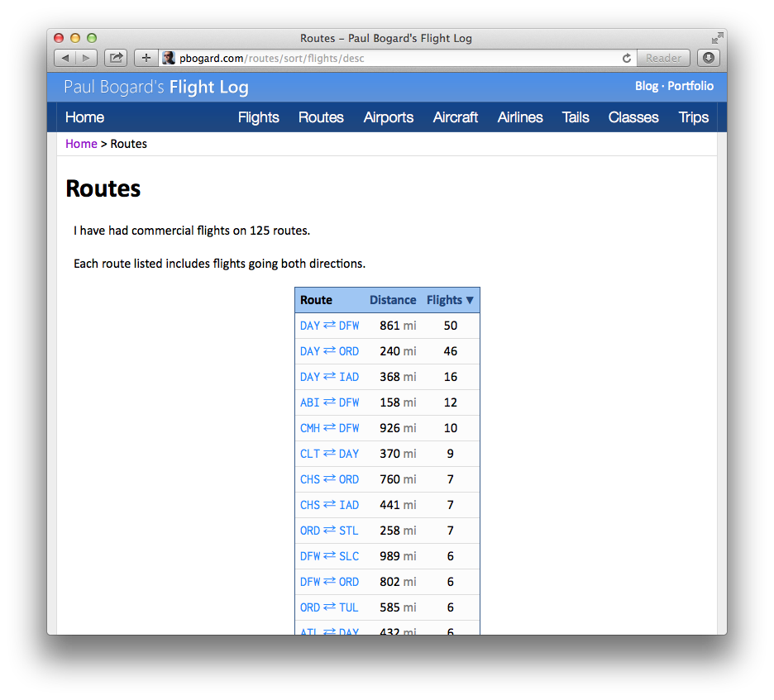
Task: Click inside the address bar field
Action: (x=372, y=58)
